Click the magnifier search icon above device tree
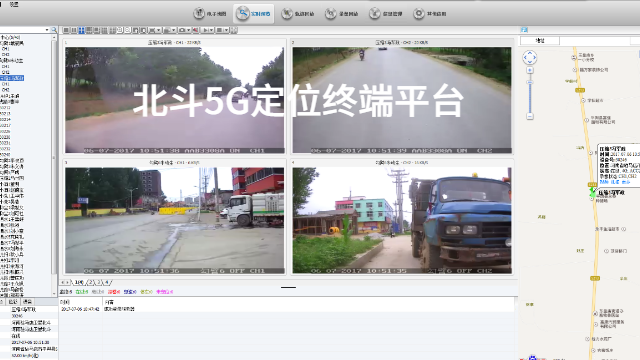 coord(54,30)
